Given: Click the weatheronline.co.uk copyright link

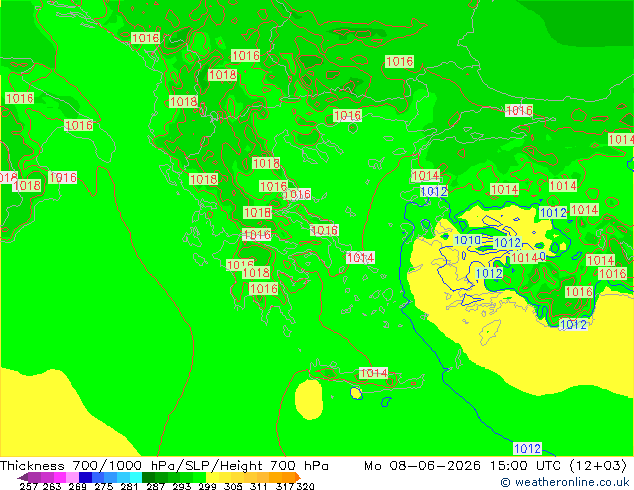Looking at the screenshot, I should pos(564,482).
